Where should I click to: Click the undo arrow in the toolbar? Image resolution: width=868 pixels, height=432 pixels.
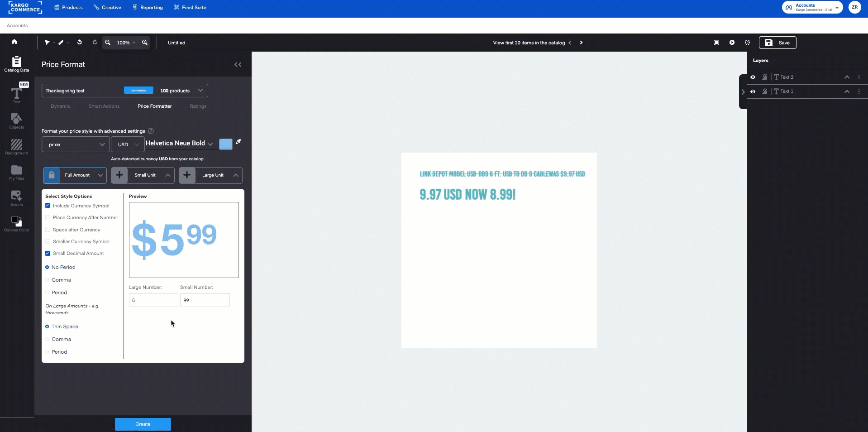pyautogui.click(x=80, y=42)
